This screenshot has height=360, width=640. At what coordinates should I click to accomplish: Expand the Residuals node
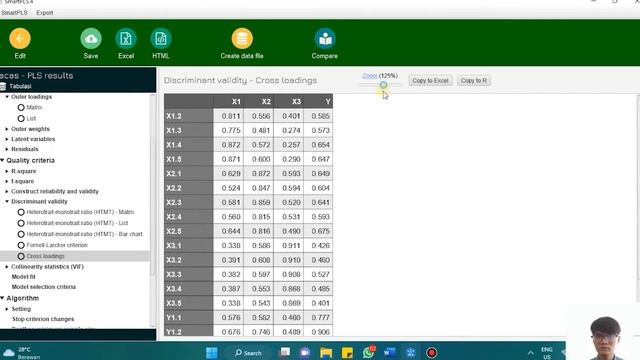click(7, 149)
